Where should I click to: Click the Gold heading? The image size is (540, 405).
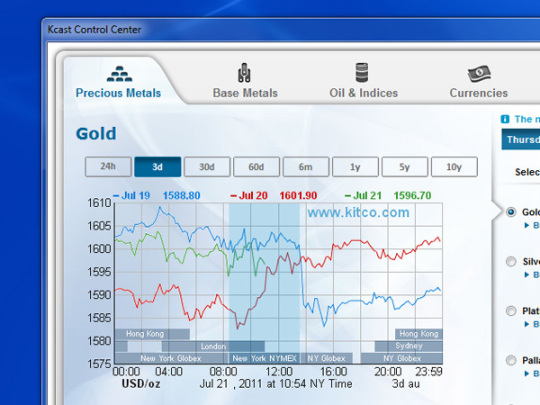pos(96,134)
